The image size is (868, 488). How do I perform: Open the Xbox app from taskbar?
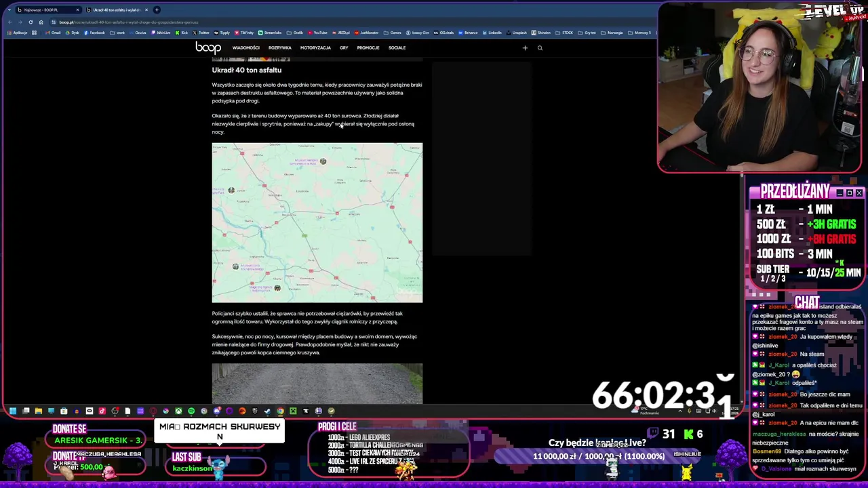point(178,411)
